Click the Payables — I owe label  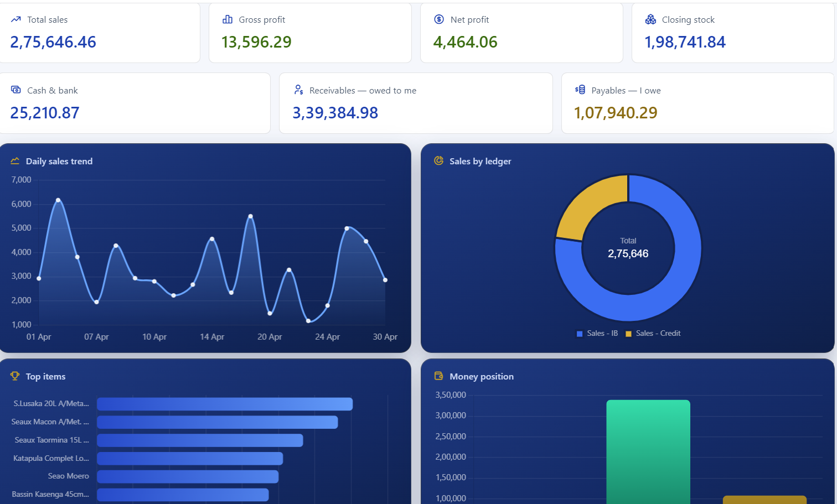point(626,91)
